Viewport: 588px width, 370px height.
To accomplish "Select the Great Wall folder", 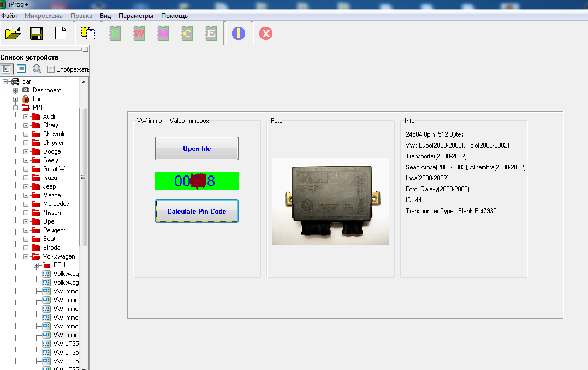I will 57,169.
